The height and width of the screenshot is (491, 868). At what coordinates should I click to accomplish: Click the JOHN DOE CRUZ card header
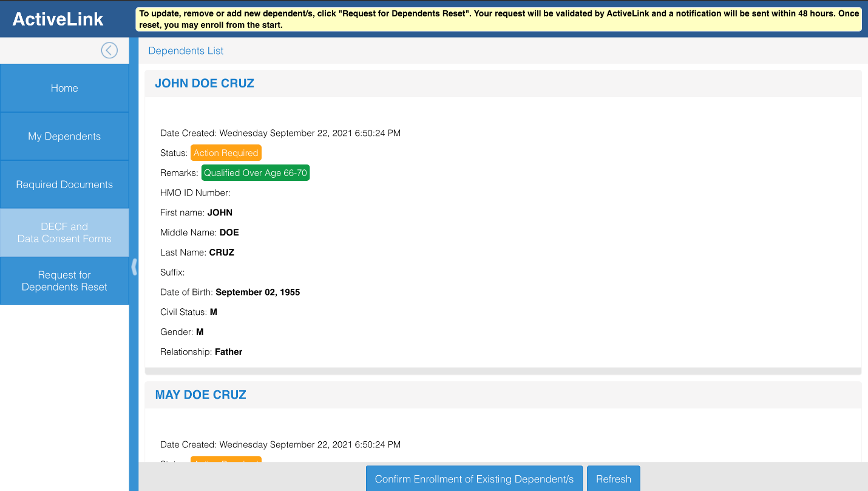click(205, 84)
